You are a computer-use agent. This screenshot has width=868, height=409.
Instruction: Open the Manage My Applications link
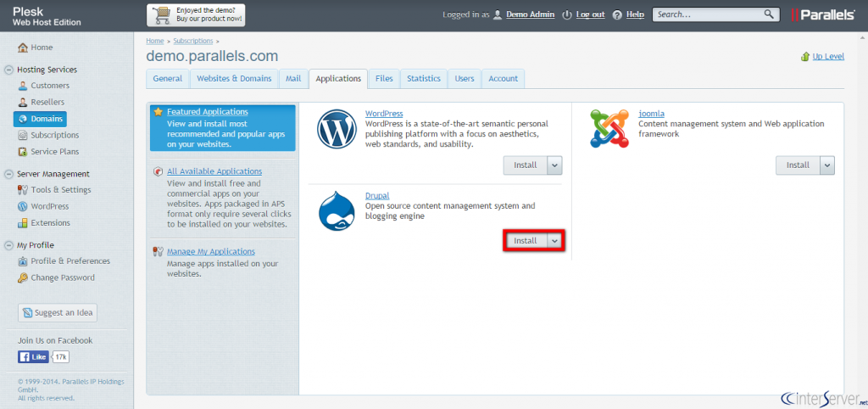pos(211,252)
